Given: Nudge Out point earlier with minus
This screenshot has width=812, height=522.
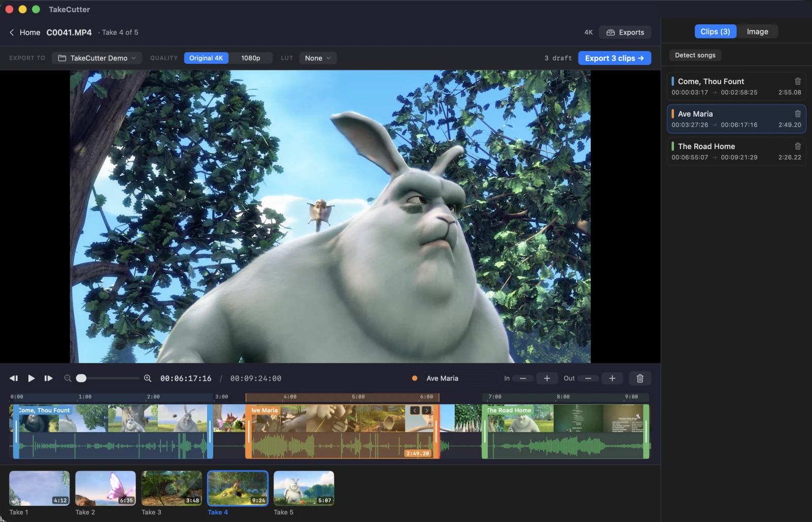Looking at the screenshot, I should click(588, 378).
